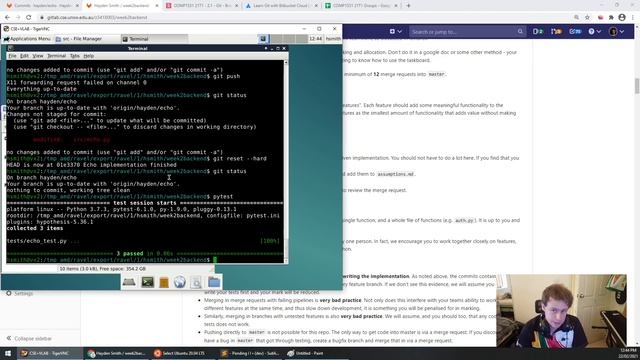
Task: Switch to COMP1531 Git browser tab
Action: pos(202,6)
